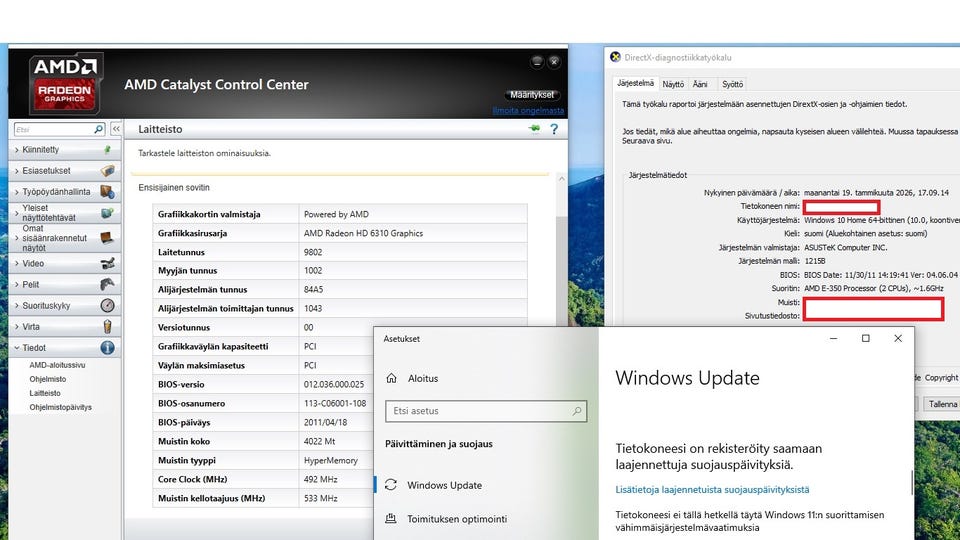Click the green pin icon in Laitteisto header
Screen dimensions: 960x540
click(534, 129)
